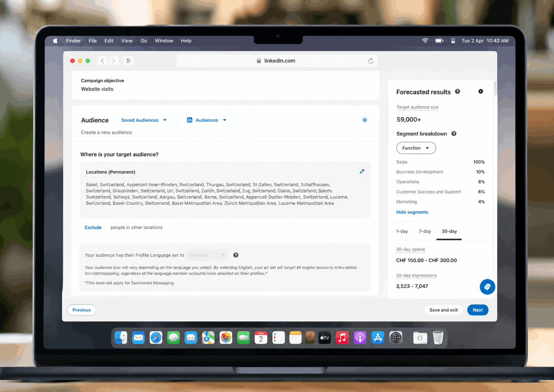The width and height of the screenshot is (554, 392).
Task: Open the Calendar icon showing 2
Action: click(261, 337)
